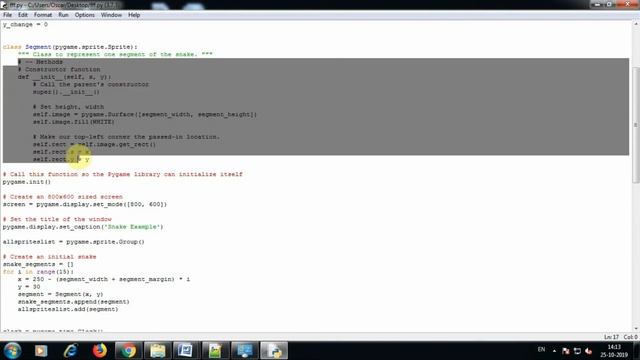
Task: Open the monitor app in taskbar
Action: tap(244, 351)
